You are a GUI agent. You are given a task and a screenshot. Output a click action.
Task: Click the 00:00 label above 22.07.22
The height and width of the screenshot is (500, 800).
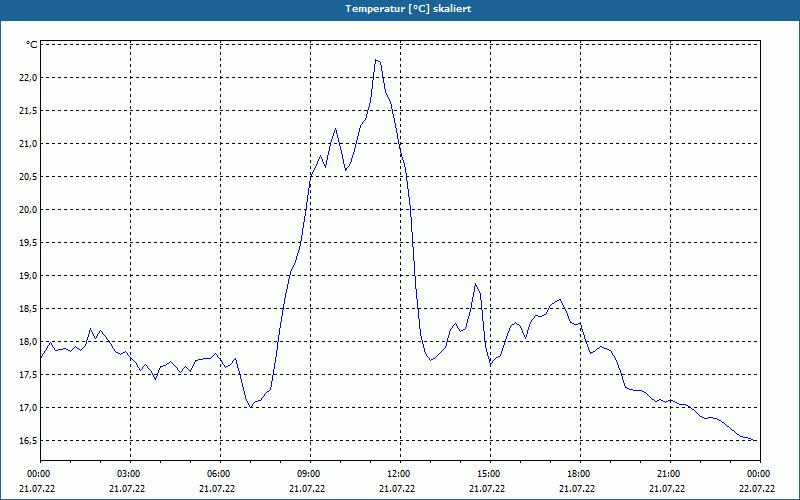(760, 474)
